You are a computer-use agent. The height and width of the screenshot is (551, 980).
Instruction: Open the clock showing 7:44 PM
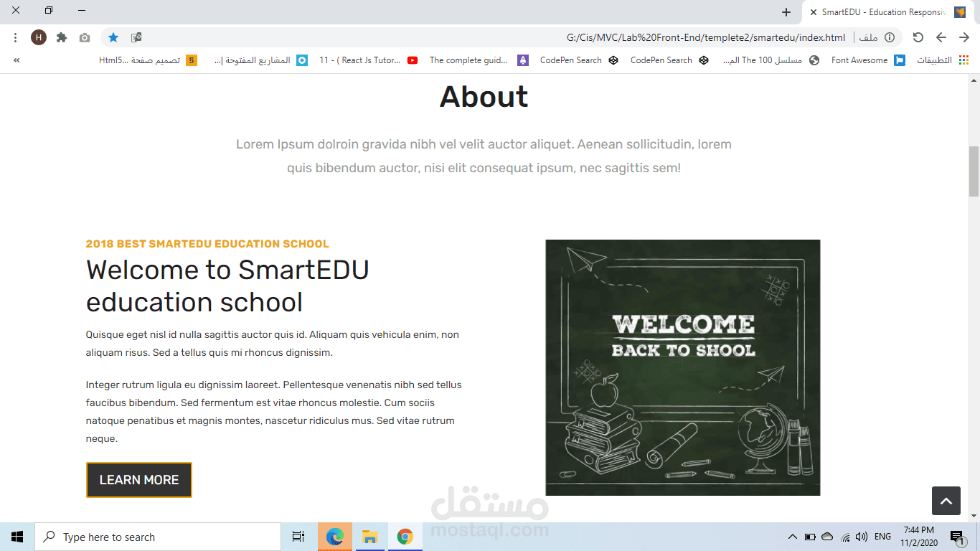(918, 537)
